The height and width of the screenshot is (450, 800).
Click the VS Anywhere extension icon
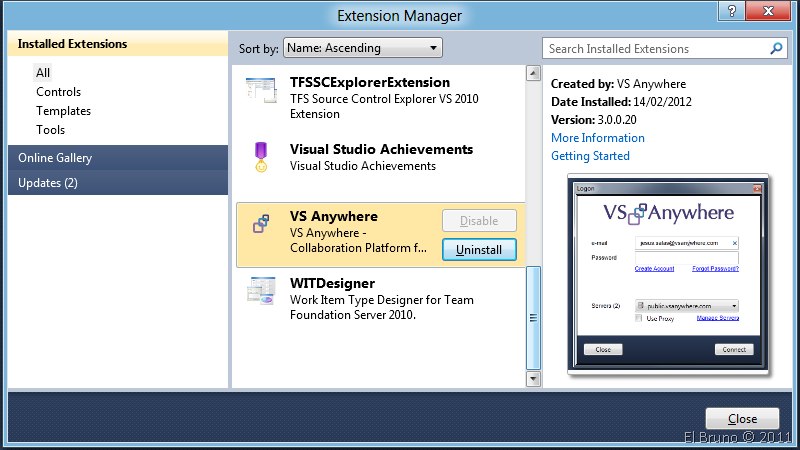pyautogui.click(x=261, y=224)
